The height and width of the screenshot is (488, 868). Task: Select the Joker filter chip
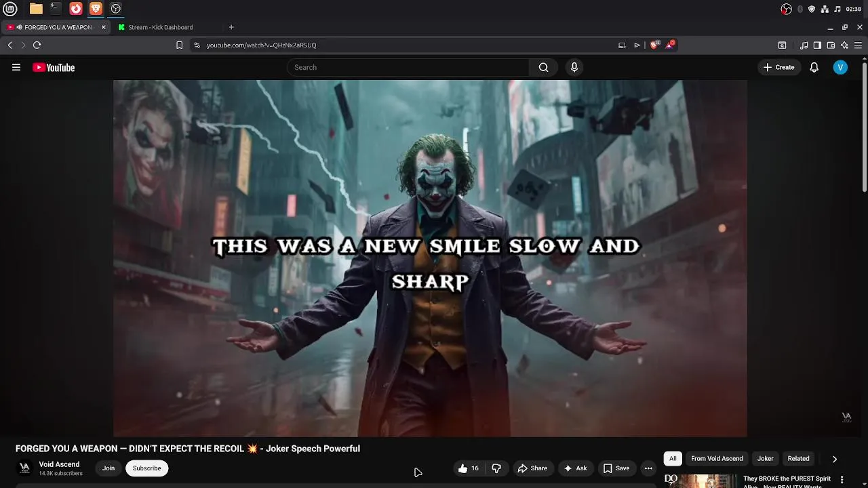(765, 459)
